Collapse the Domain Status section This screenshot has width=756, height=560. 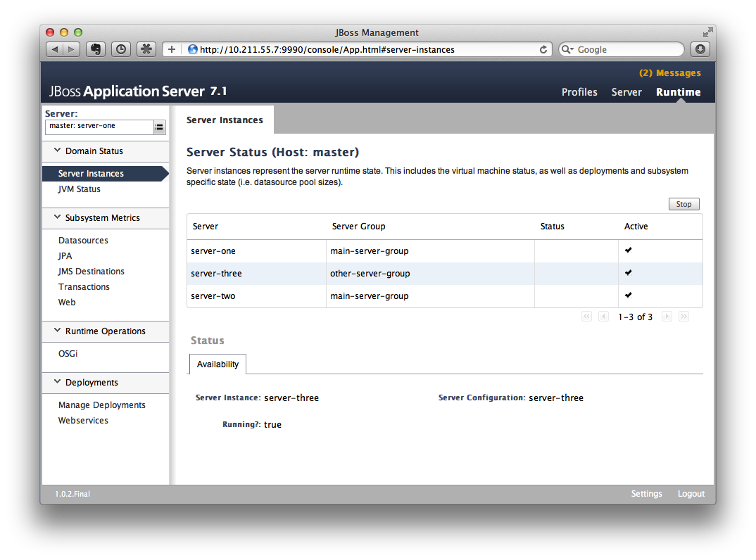click(57, 151)
